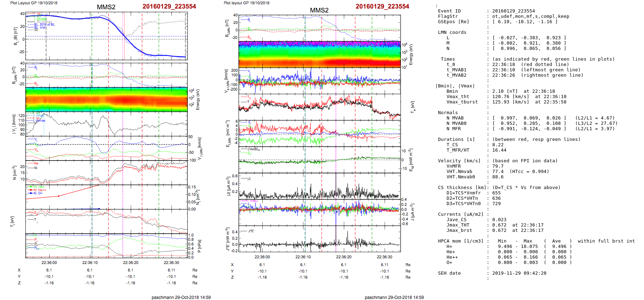Click the ion energy spectrogram in the left plot
Screen dimensions: 644x300
[x=106, y=100]
